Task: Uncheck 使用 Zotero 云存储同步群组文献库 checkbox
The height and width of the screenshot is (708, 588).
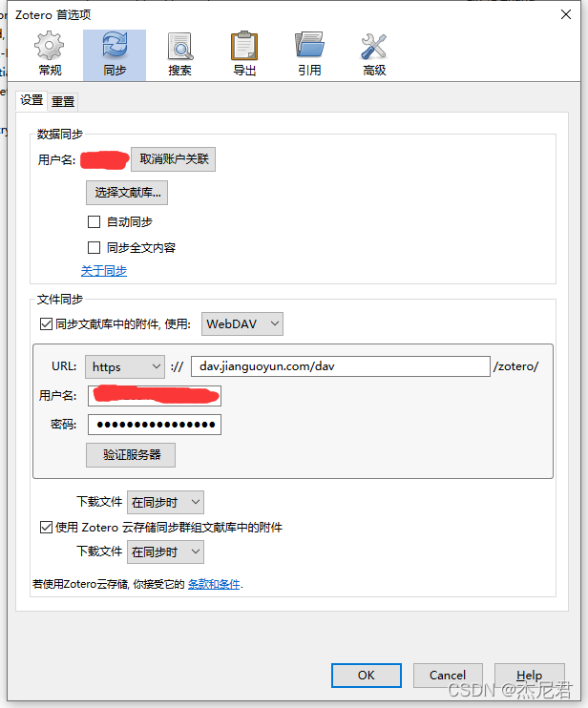Action: pos(46,528)
